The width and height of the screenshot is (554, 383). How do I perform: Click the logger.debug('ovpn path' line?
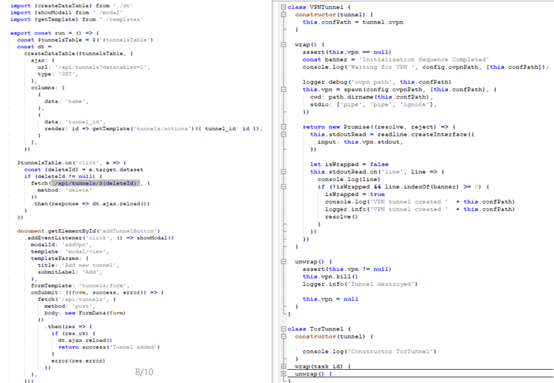[x=377, y=82]
